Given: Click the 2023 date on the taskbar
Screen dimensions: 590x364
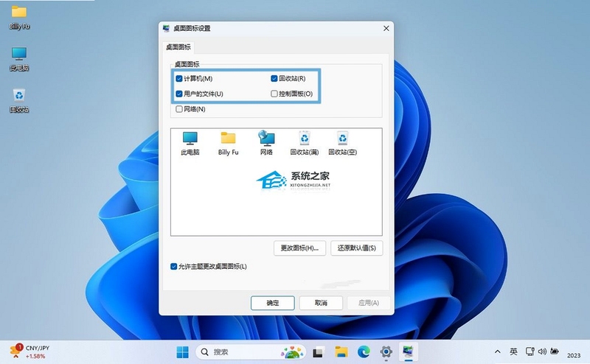Looking at the screenshot, I should (574, 355).
